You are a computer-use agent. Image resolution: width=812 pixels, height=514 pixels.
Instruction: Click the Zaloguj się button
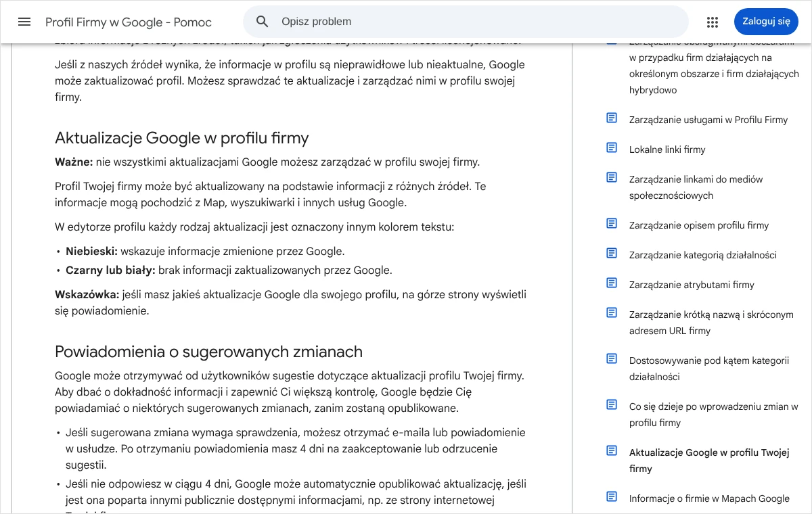point(766,22)
